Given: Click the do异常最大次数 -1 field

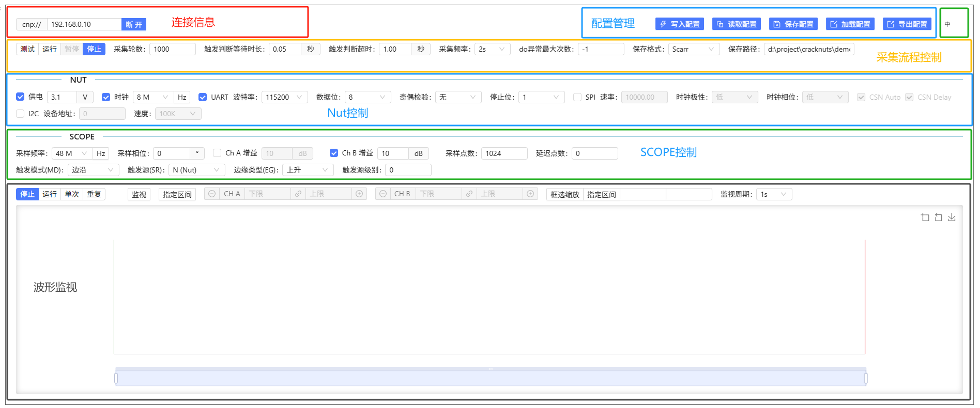Looking at the screenshot, I should coord(601,49).
